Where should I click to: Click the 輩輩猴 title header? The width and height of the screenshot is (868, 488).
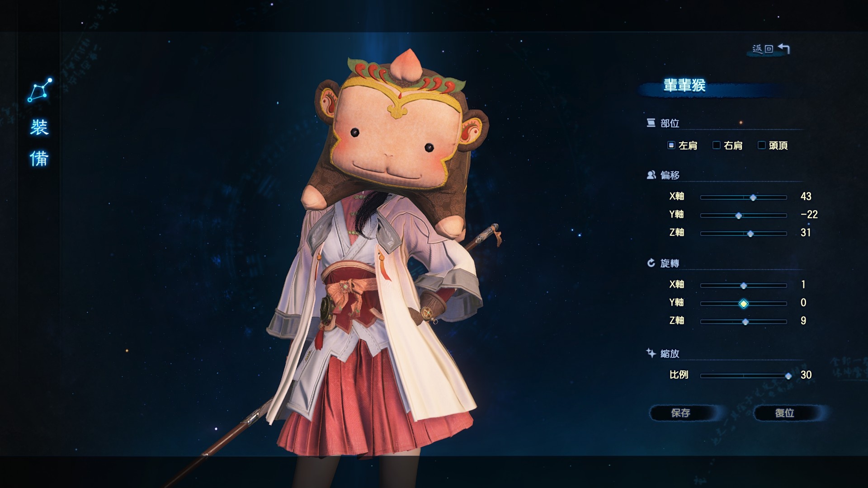(684, 85)
